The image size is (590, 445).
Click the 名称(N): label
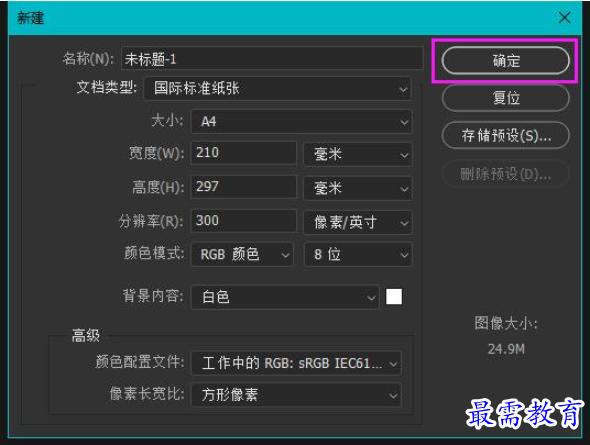point(88,59)
